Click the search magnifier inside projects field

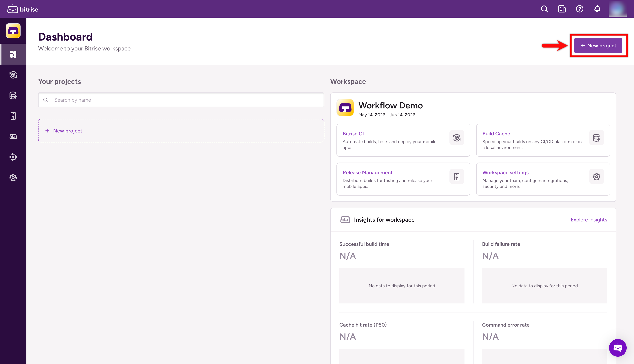45,100
